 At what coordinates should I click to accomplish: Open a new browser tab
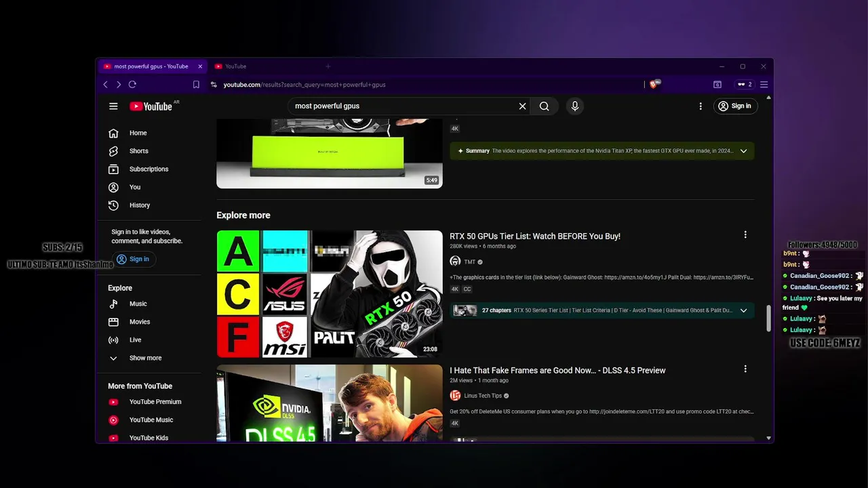pos(328,66)
